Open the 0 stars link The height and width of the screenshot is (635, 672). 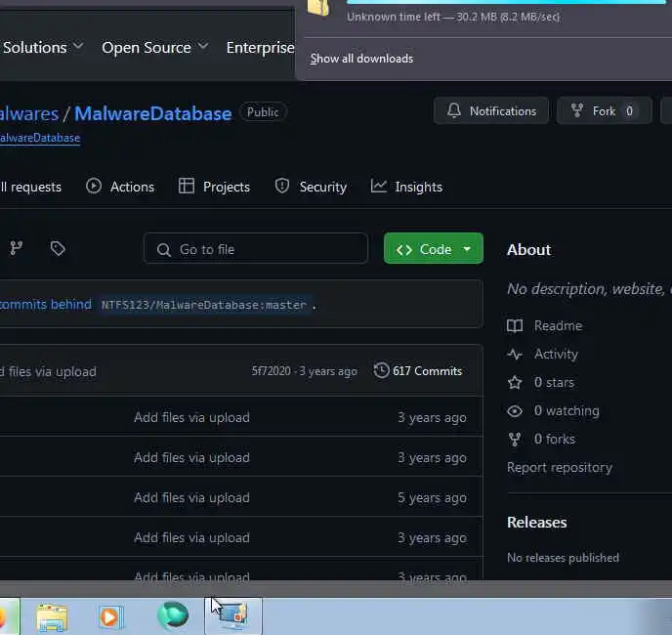(x=554, y=382)
